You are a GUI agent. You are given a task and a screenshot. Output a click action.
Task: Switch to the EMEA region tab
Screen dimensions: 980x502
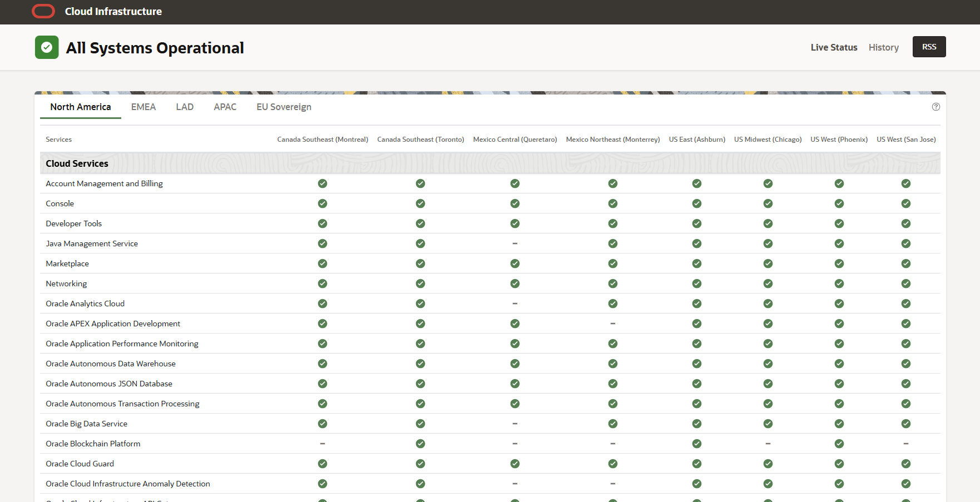143,107
